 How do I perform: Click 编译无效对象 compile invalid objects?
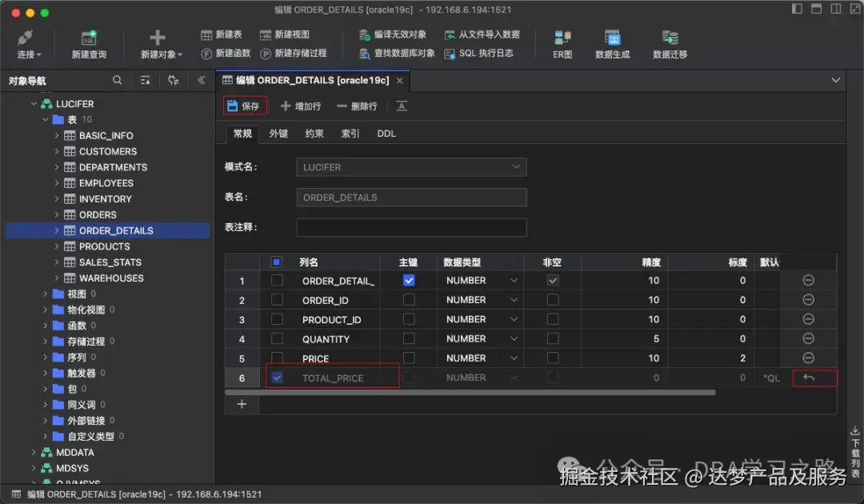(x=392, y=34)
